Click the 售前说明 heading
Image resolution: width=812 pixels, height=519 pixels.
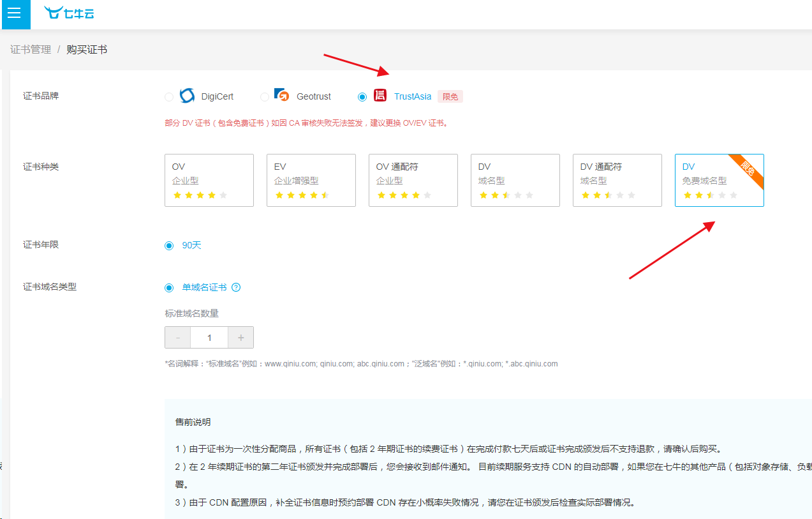point(193,422)
